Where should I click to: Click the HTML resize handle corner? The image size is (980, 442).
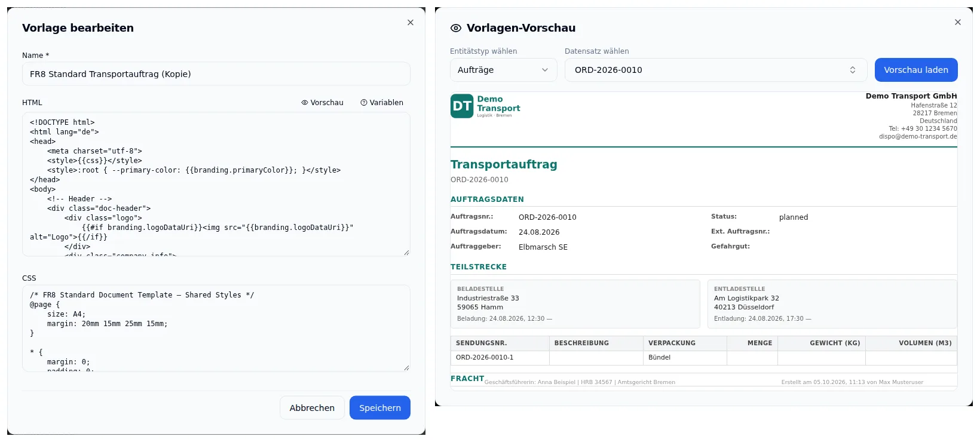click(406, 252)
